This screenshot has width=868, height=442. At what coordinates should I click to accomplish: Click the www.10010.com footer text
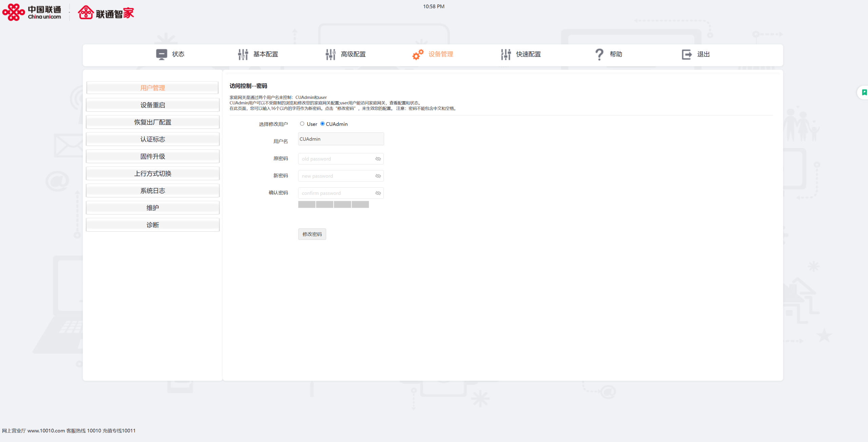(46, 430)
